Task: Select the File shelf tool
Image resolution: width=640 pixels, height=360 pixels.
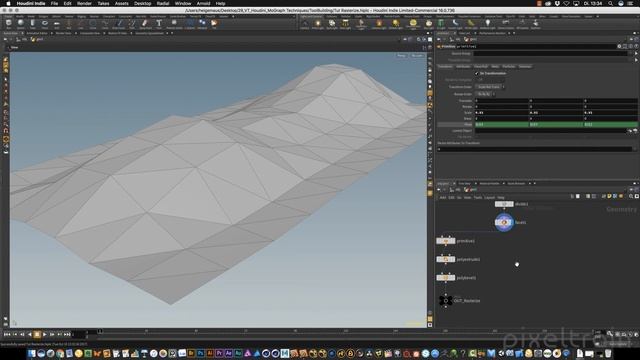Action: point(214,24)
